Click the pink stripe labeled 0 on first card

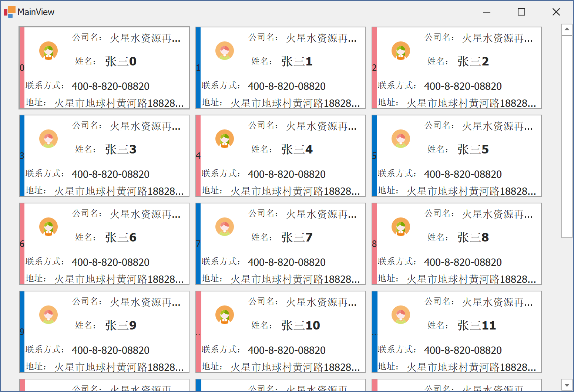click(x=21, y=68)
